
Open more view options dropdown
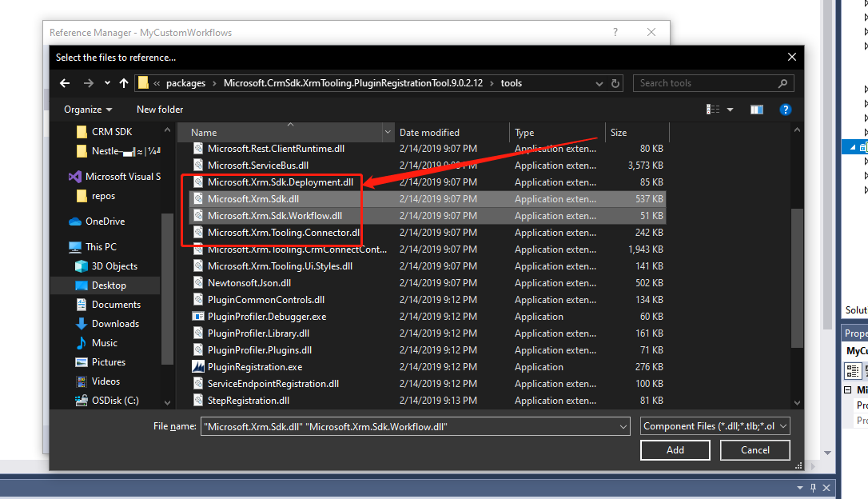[x=731, y=110]
